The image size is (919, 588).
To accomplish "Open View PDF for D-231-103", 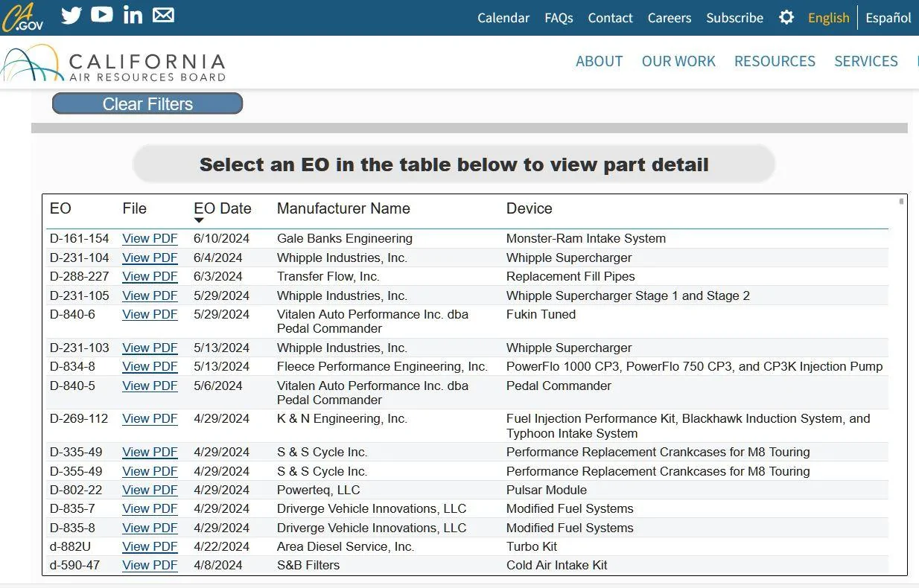I will click(x=150, y=348).
